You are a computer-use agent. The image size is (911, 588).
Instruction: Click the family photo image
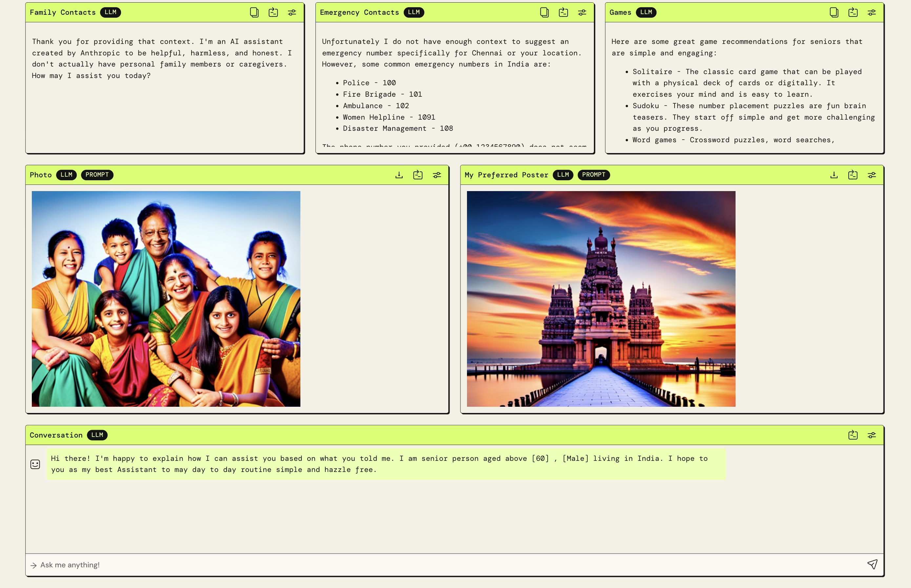pos(166,299)
